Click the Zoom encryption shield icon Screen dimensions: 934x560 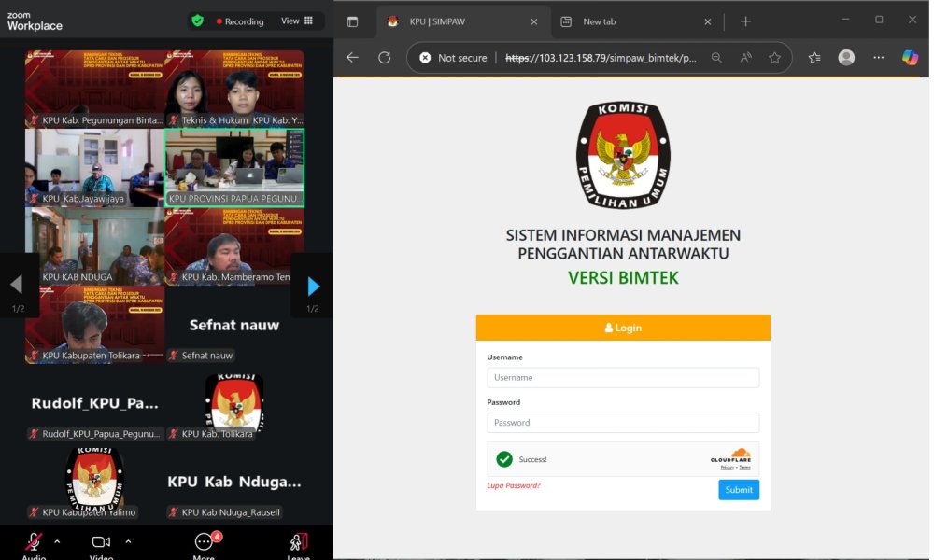click(x=197, y=21)
